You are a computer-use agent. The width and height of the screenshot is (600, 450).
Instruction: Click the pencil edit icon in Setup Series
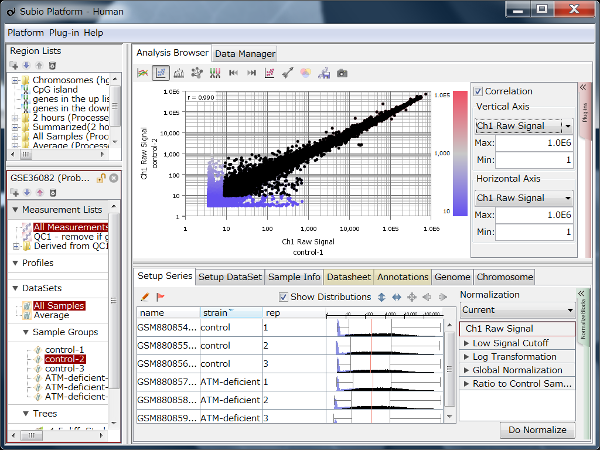click(146, 297)
